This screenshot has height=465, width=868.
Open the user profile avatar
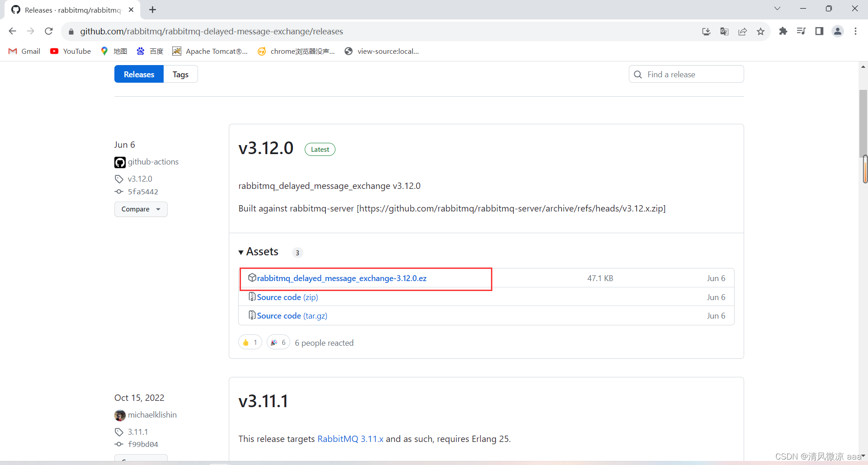(x=838, y=31)
